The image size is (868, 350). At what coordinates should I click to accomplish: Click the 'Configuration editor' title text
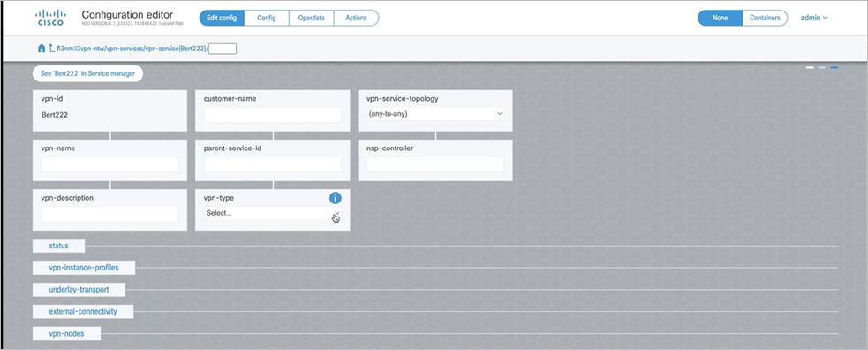(x=127, y=15)
